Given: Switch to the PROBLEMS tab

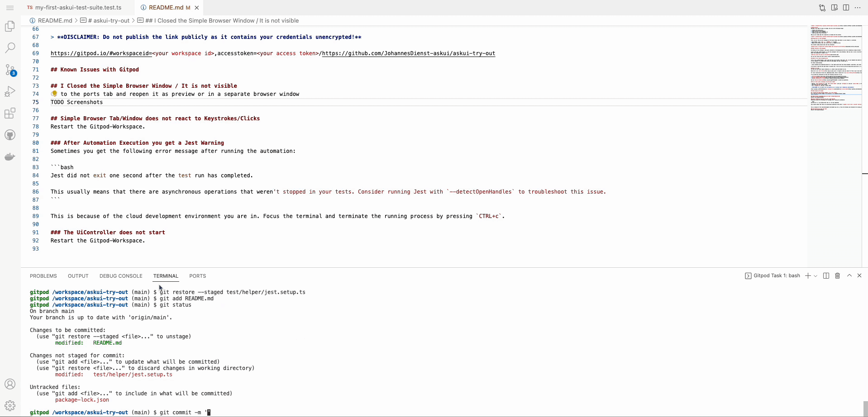Looking at the screenshot, I should click(x=43, y=276).
